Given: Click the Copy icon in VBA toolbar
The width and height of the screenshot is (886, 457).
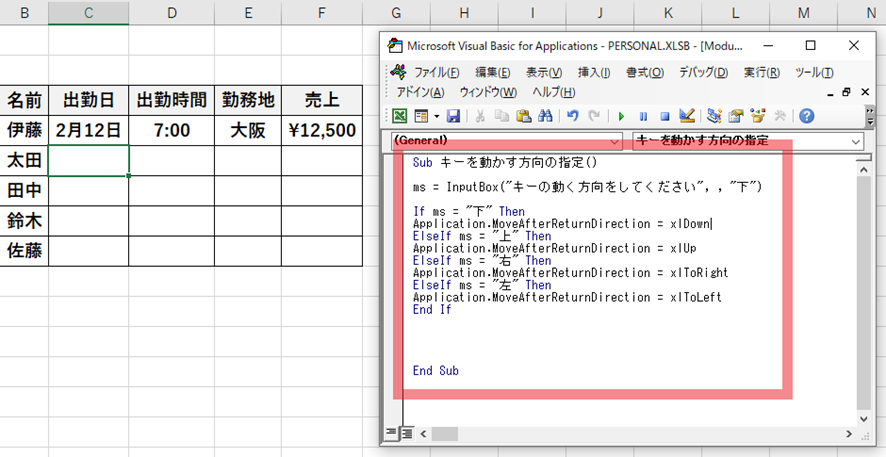Looking at the screenshot, I should click(x=501, y=116).
